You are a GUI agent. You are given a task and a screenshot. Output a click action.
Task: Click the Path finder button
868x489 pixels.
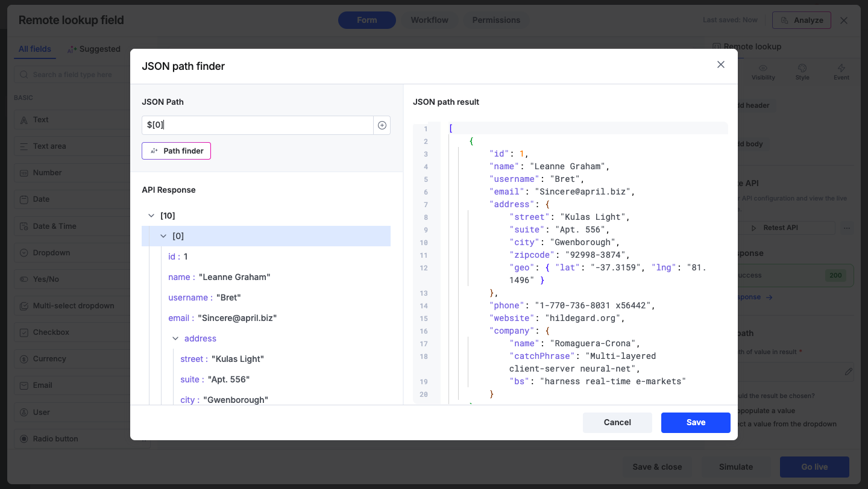[176, 151]
